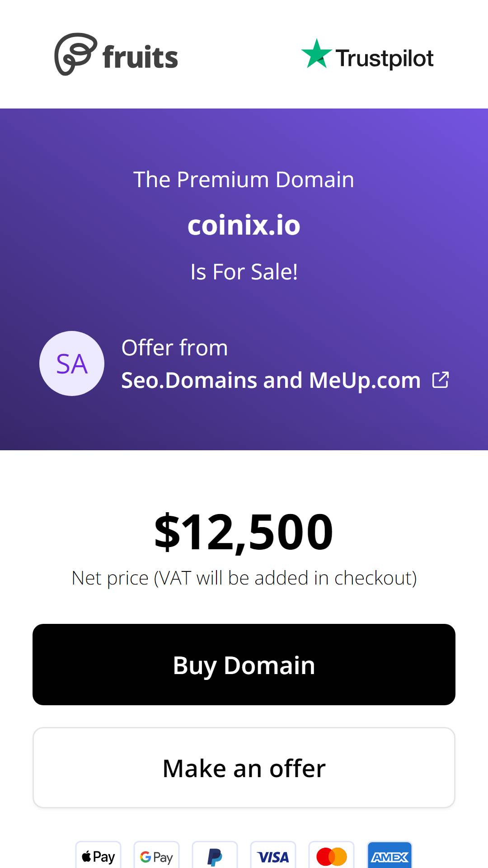Choose the Amex card icon
The height and width of the screenshot is (868, 488).
(x=389, y=855)
